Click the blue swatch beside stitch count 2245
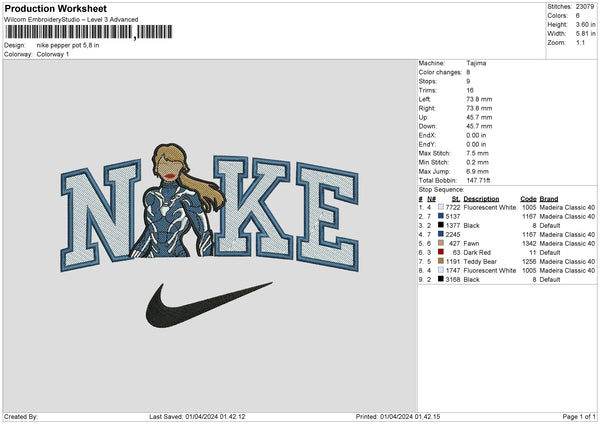This screenshot has width=600, height=424. (x=441, y=234)
